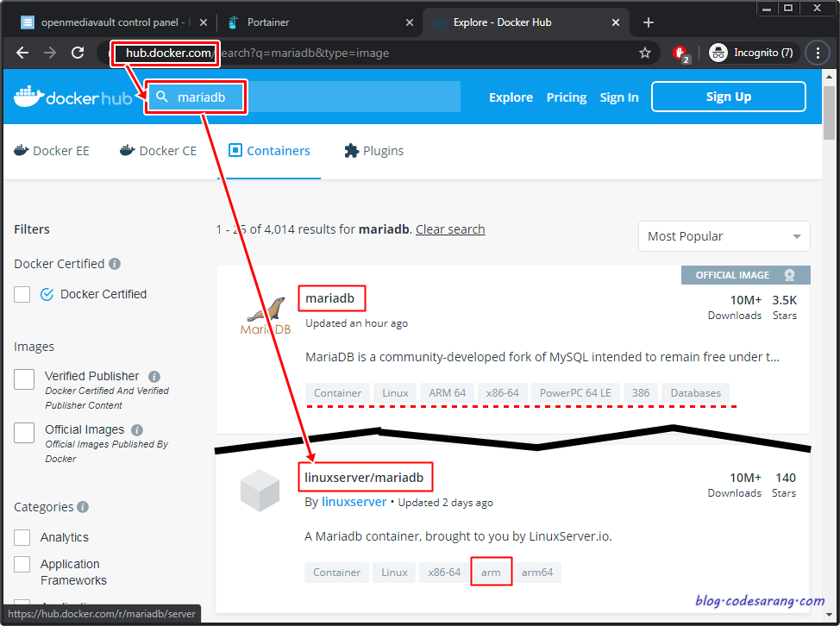
Task: Close the openmediavault control panel tab
Action: click(203, 22)
